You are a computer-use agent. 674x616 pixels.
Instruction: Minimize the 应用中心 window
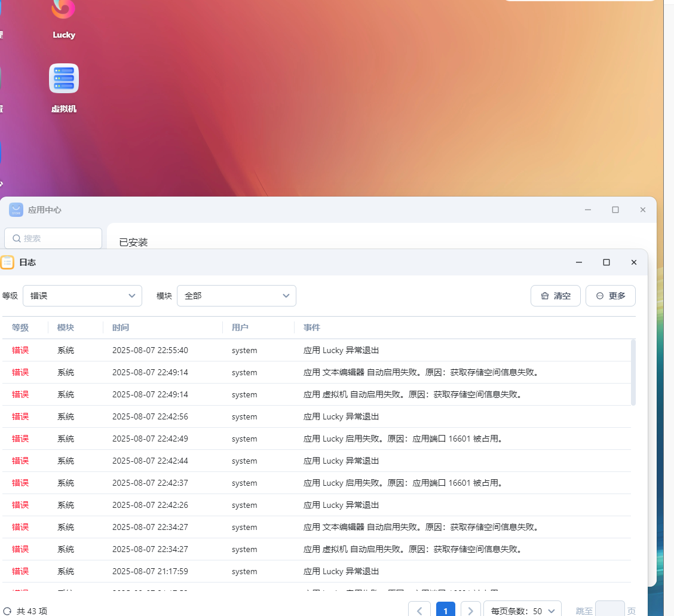pyautogui.click(x=588, y=210)
